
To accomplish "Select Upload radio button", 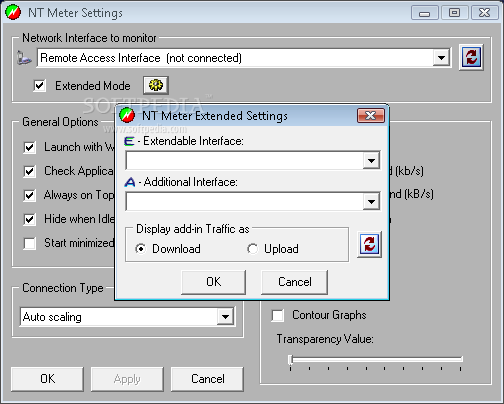I will tap(252, 249).
